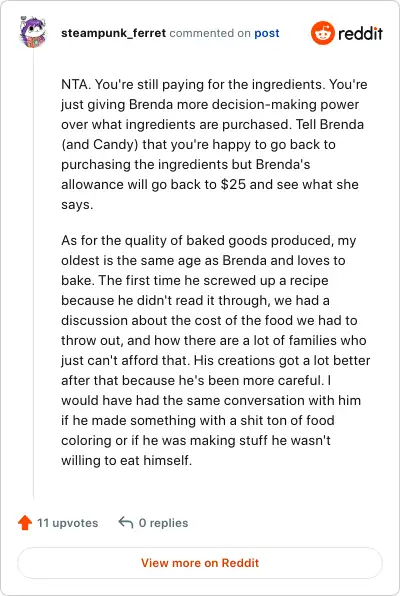Image resolution: width=400 pixels, height=596 pixels.
Task: Click the word "NTA" in the comment
Action: point(75,84)
